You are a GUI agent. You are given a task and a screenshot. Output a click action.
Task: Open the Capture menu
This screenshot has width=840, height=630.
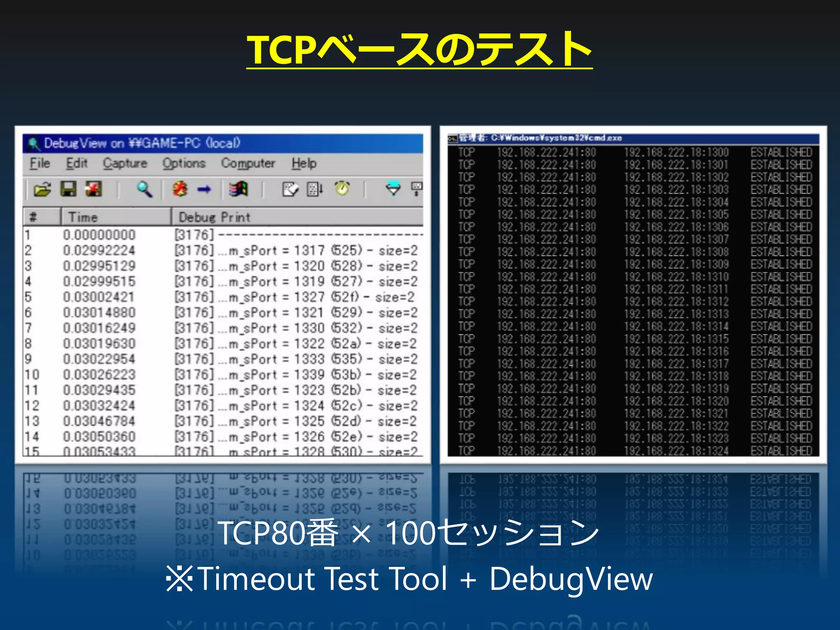(125, 163)
